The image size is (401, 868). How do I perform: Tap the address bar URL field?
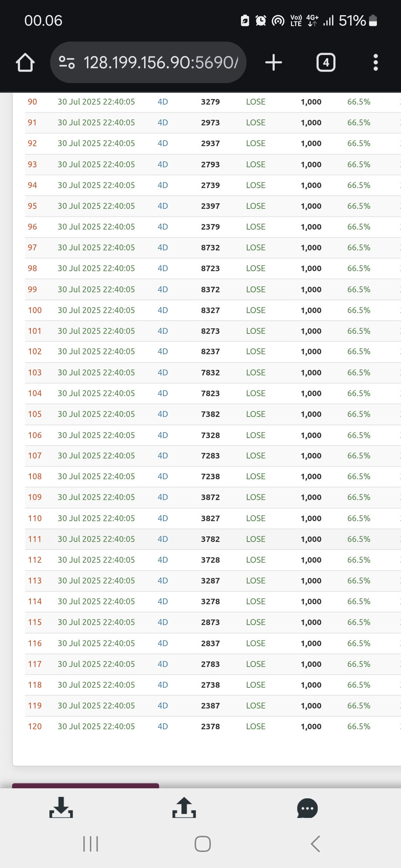(x=160, y=62)
